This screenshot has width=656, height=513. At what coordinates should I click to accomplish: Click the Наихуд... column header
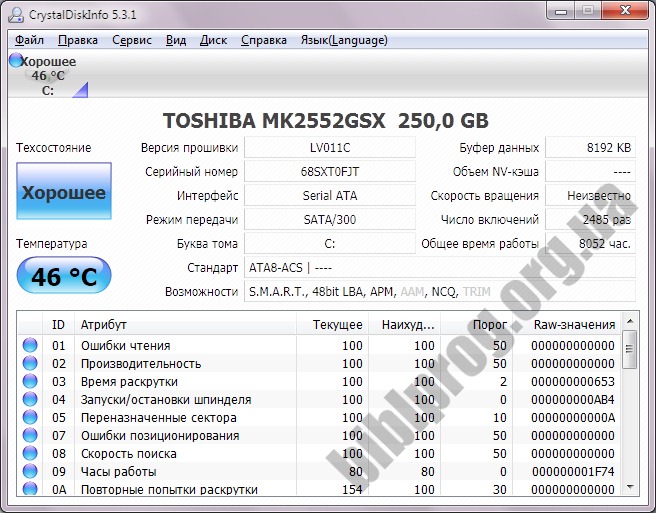404,324
